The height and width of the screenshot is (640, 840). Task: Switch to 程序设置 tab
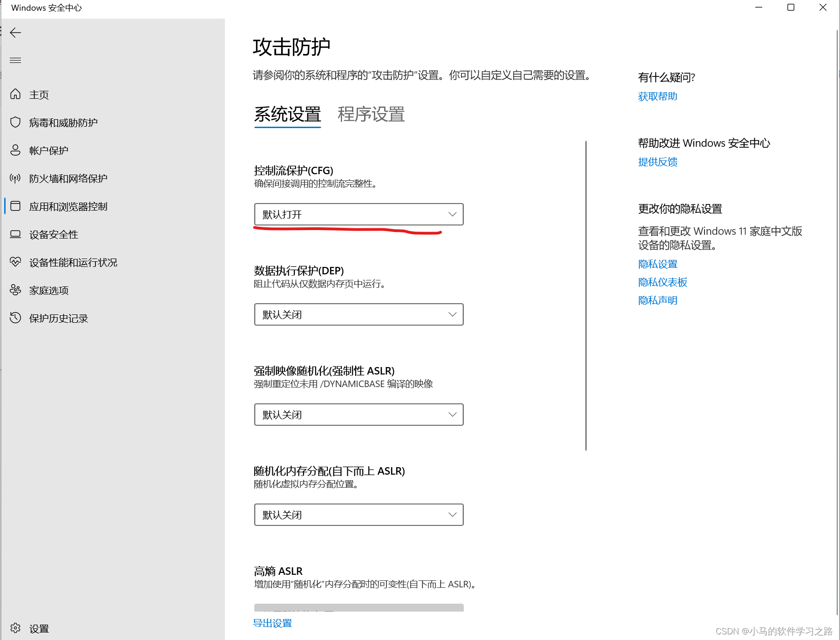click(372, 115)
